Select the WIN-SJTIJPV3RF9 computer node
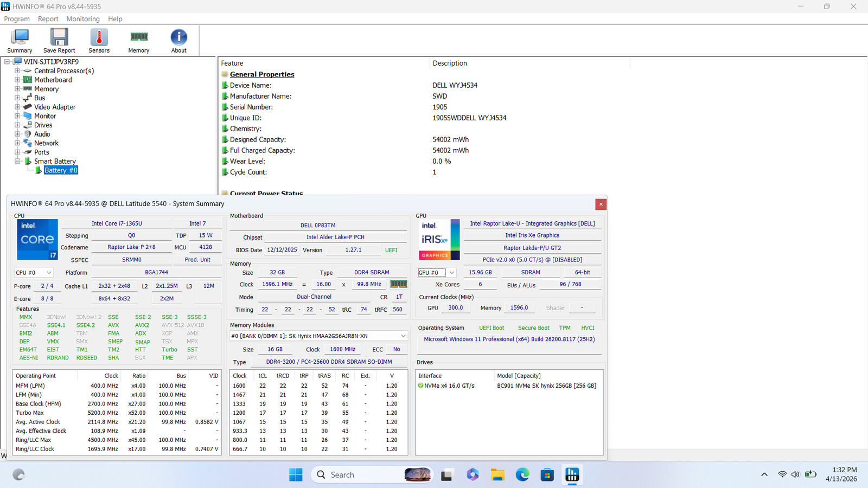Image resolution: width=868 pixels, height=488 pixels. pos(51,62)
